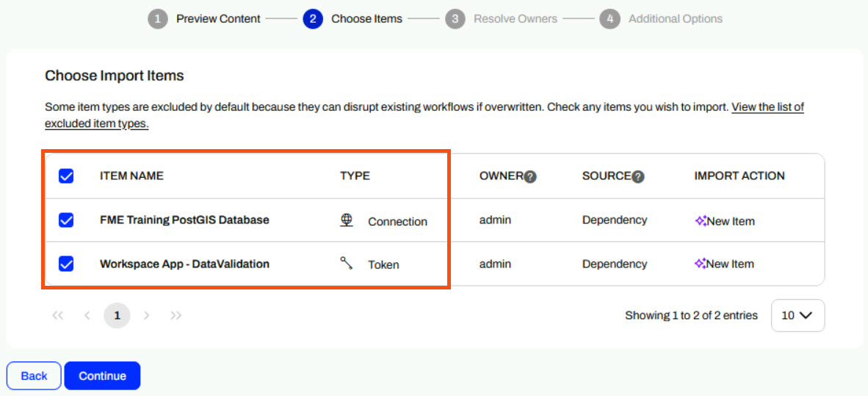Viewport: 868px width, 396px height.
Task: Click the New Item import action for Connection
Action: (725, 220)
